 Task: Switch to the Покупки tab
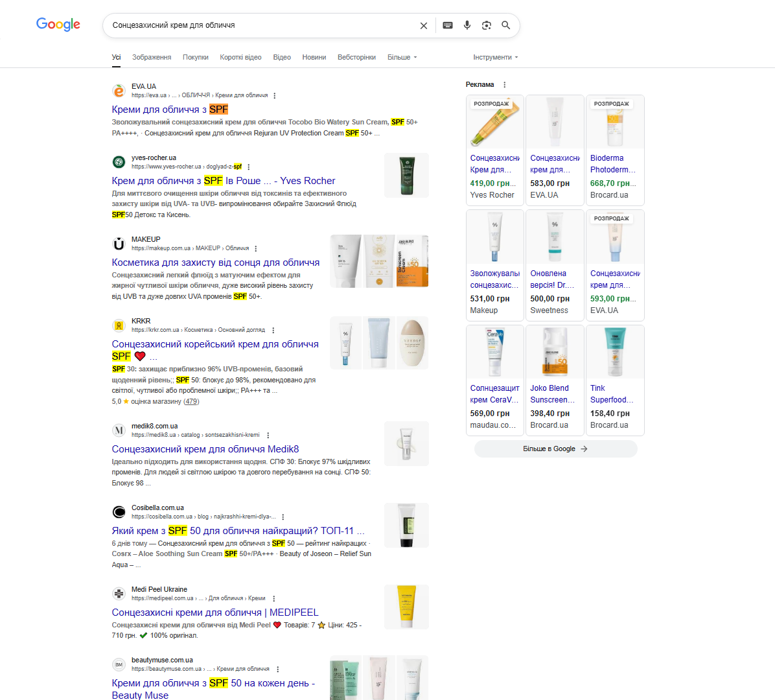[x=196, y=57]
